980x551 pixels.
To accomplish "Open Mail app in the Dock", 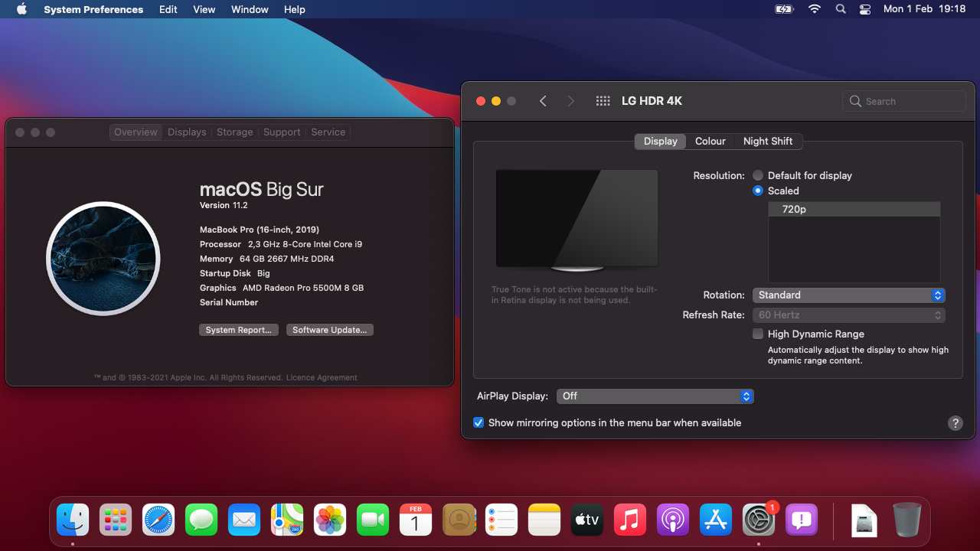I will (x=244, y=520).
